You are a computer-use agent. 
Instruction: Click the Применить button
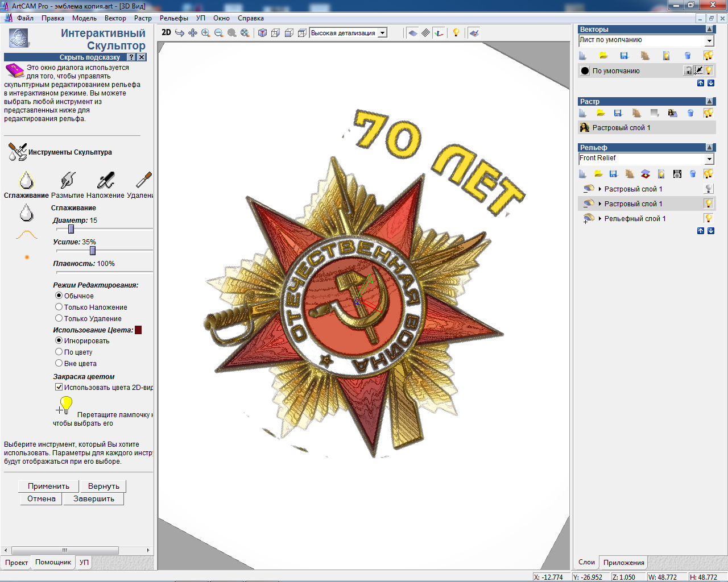point(48,486)
